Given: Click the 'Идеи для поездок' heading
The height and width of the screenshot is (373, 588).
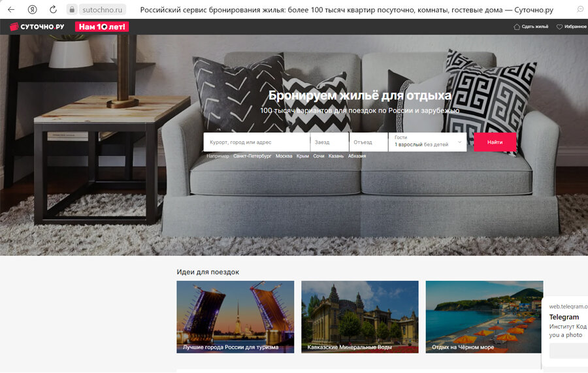Looking at the screenshot, I should tap(208, 272).
